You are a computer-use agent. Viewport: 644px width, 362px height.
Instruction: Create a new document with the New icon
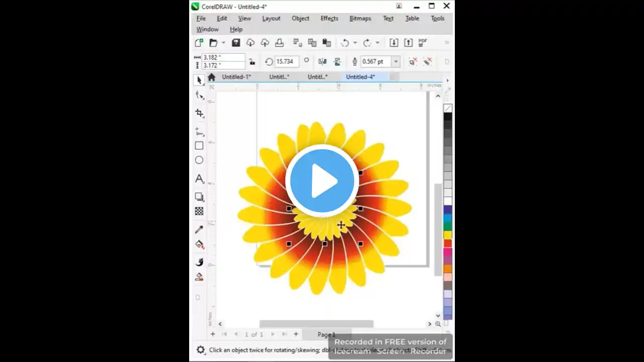pos(199,43)
